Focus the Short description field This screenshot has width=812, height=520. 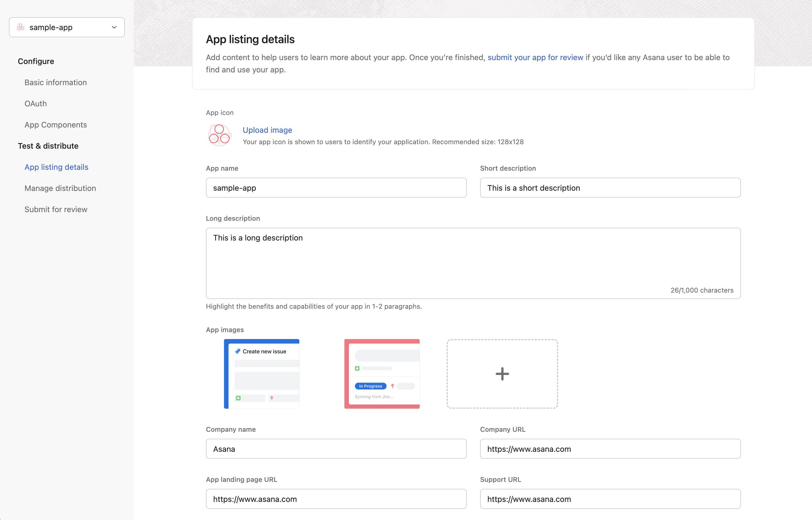[610, 188]
